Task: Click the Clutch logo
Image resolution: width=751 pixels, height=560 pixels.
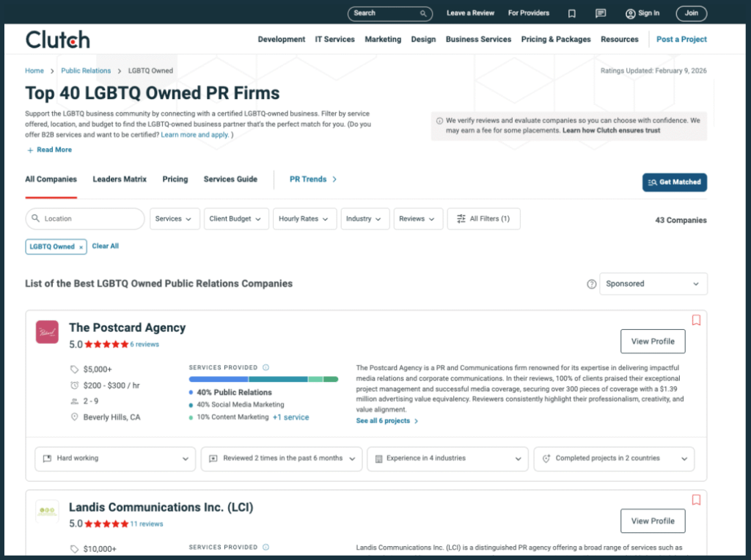Action: point(57,39)
